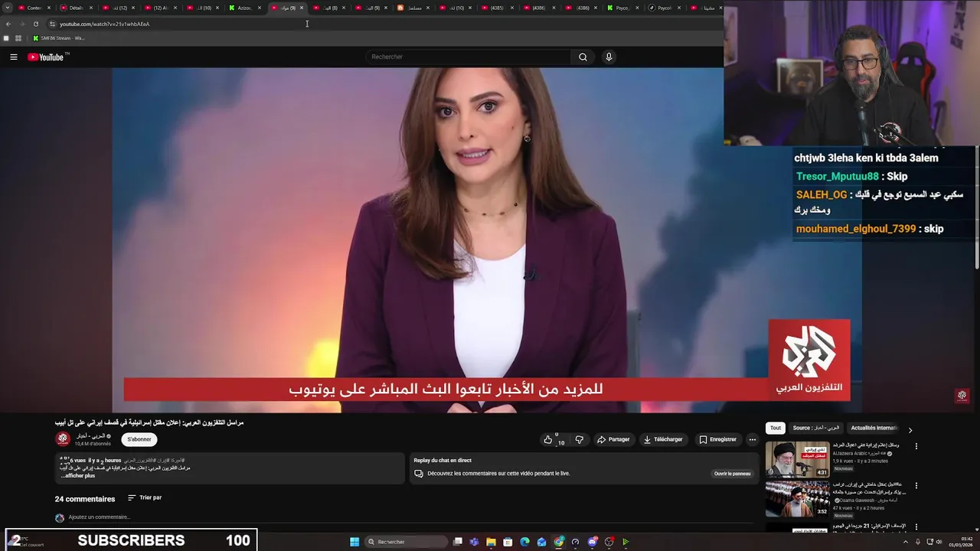Share the video via Partager

[x=613, y=439]
